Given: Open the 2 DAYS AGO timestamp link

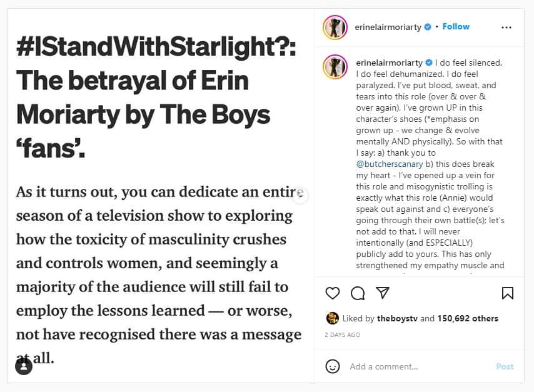Looking at the screenshot, I should coord(342,334).
